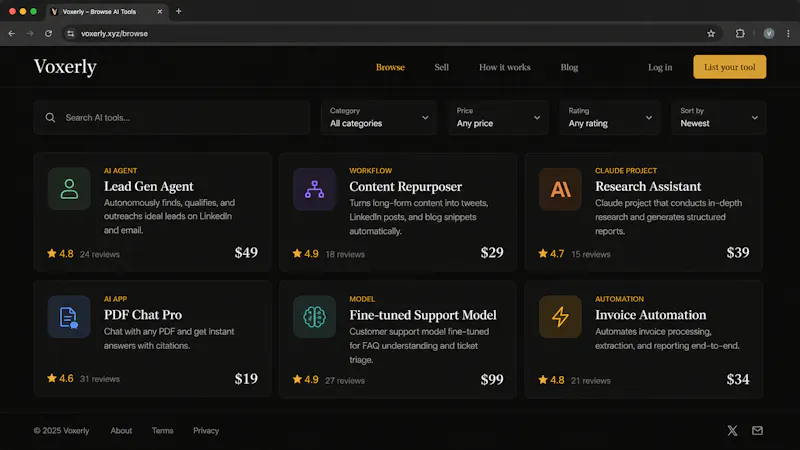Open the Terms footer link
The width and height of the screenshot is (800, 450).
click(x=162, y=431)
